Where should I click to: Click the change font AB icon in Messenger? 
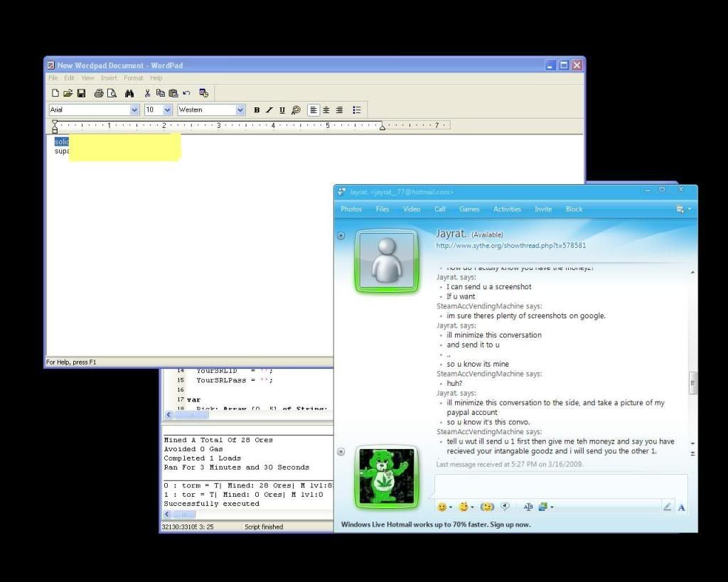click(528, 507)
